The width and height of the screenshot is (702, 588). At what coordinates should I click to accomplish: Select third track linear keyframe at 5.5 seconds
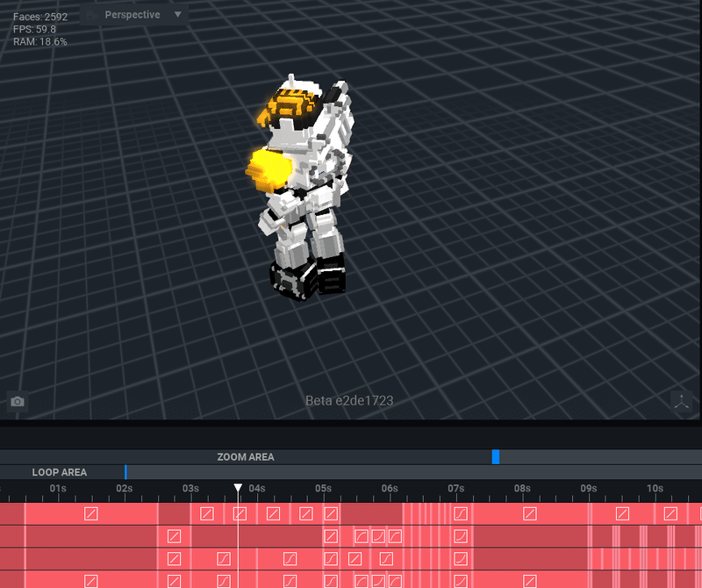(355, 558)
